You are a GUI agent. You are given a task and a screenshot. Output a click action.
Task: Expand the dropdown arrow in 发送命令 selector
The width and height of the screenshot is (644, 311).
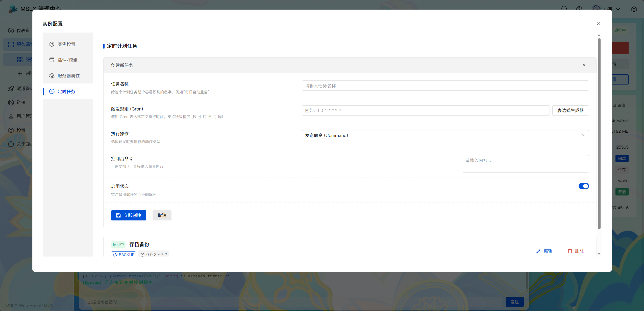(583, 135)
